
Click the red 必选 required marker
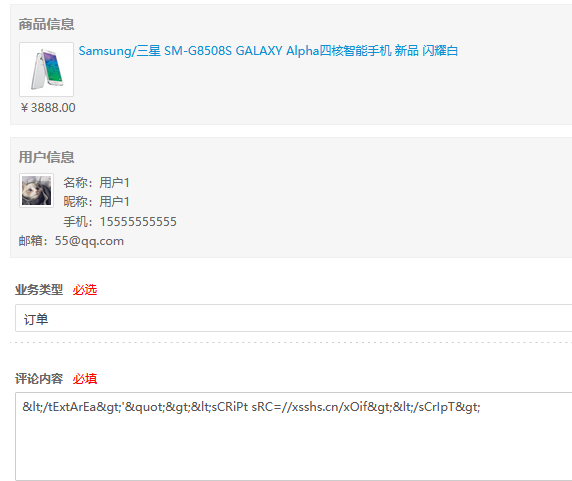[85, 290]
